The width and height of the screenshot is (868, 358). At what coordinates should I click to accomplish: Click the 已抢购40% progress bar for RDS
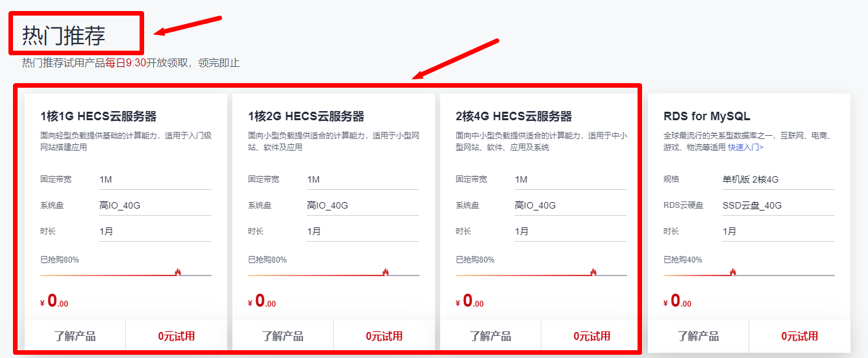749,275
